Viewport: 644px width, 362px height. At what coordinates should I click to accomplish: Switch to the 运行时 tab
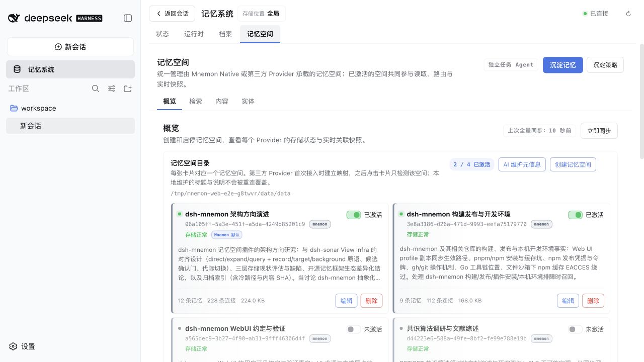tap(194, 34)
